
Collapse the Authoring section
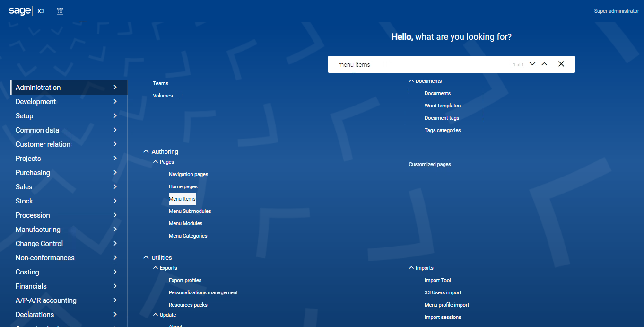coord(146,152)
